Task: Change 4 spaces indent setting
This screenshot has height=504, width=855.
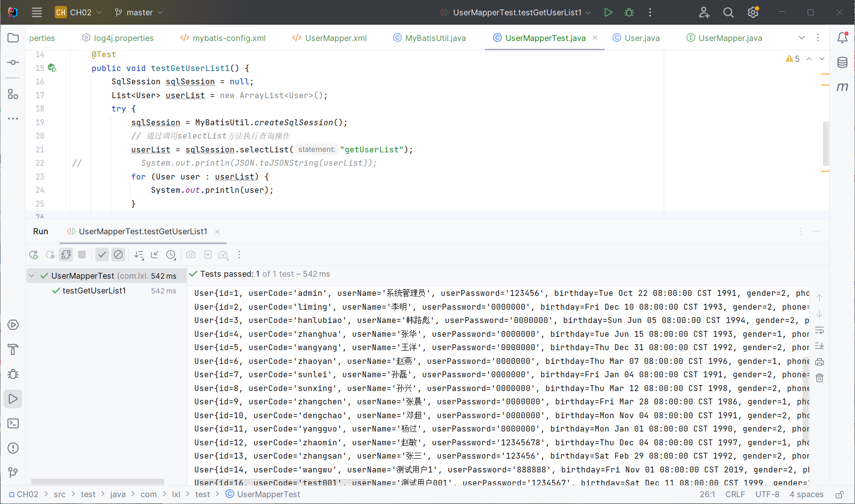Action: pyautogui.click(x=806, y=494)
